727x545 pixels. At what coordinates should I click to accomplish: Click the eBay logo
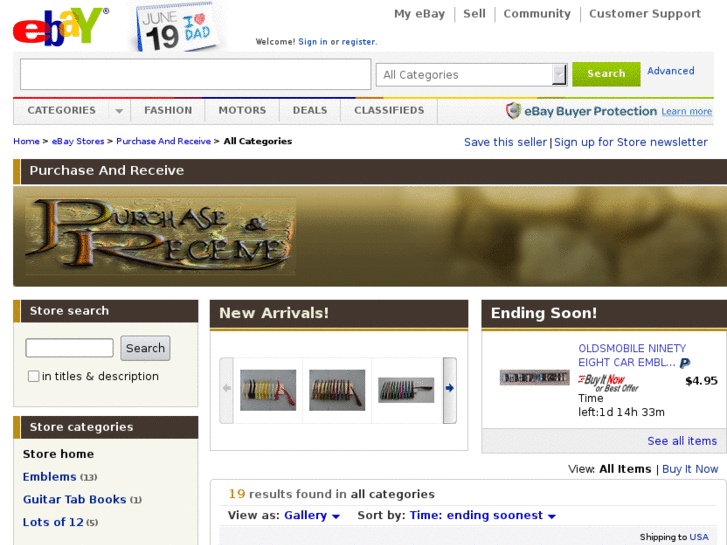click(60, 26)
